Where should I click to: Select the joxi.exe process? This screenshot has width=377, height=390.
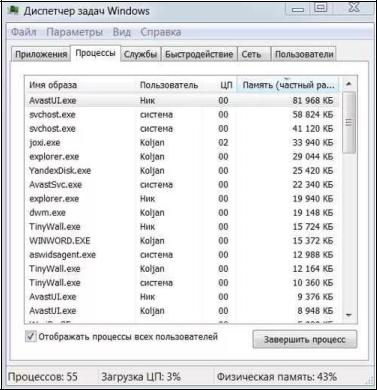(x=183, y=143)
